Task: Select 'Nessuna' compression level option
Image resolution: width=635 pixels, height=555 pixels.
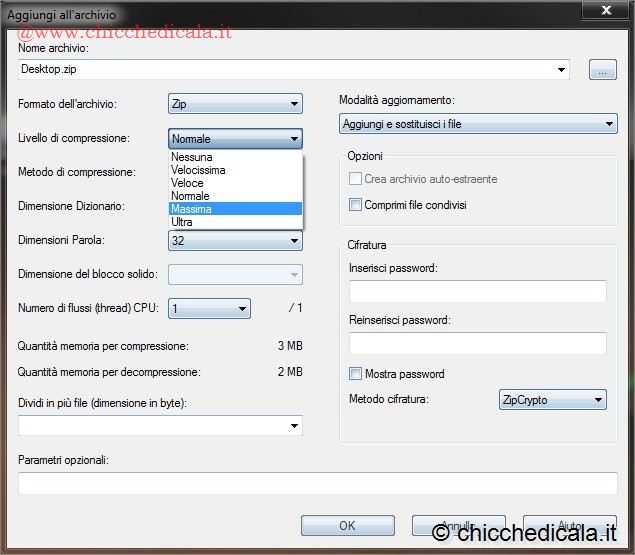Action: pos(191,157)
